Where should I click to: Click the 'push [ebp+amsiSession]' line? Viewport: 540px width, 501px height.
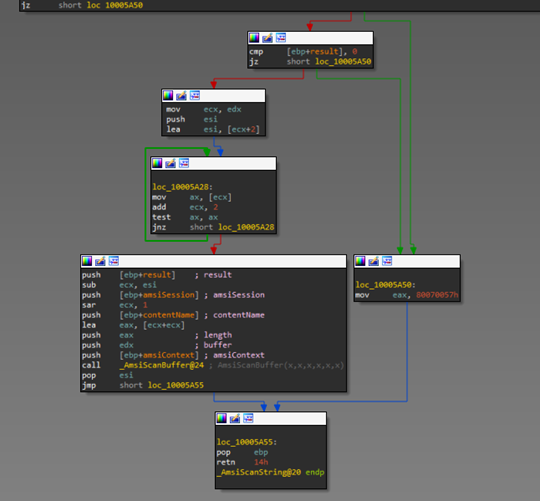[173, 295]
